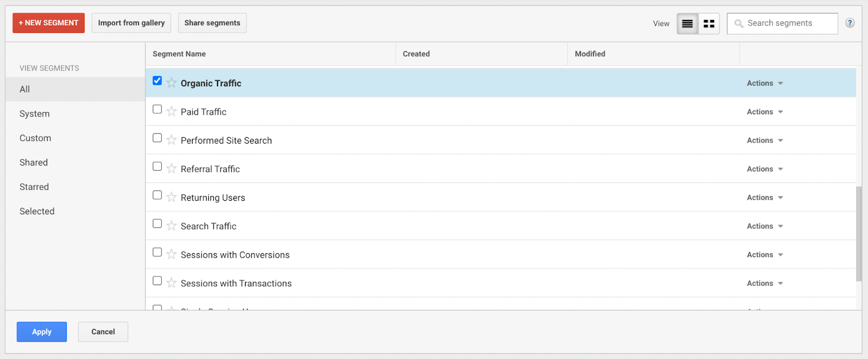
Task: Switch to grid view icon
Action: 709,24
